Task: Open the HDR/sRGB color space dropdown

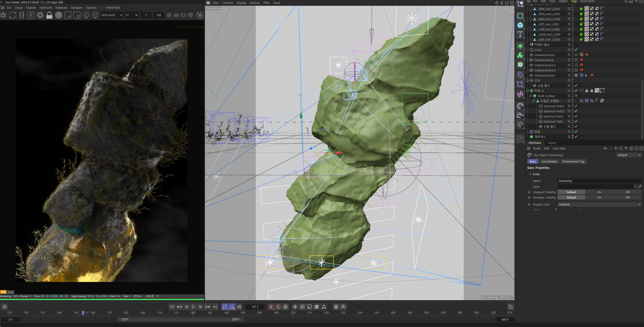Action: tap(112, 15)
